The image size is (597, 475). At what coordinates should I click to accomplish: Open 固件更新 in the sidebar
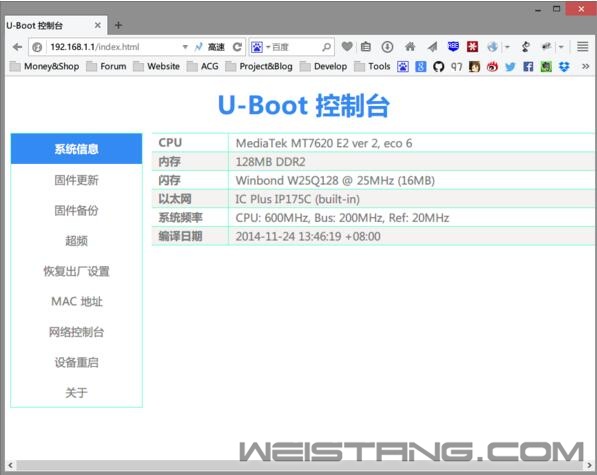[77, 180]
